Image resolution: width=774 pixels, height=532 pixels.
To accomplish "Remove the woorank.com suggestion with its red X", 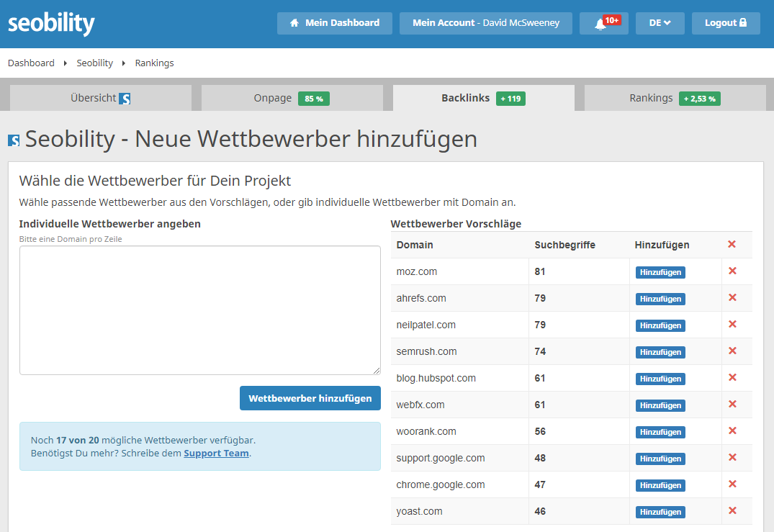I will pos(732,430).
